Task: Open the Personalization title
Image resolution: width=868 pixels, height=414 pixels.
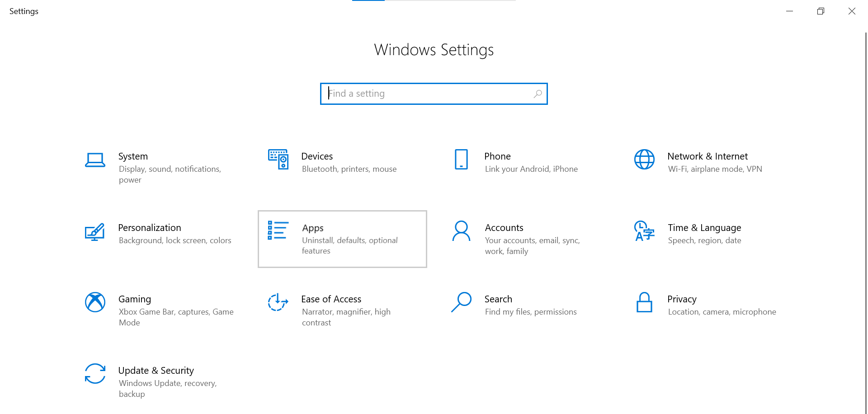Action: 150,228
